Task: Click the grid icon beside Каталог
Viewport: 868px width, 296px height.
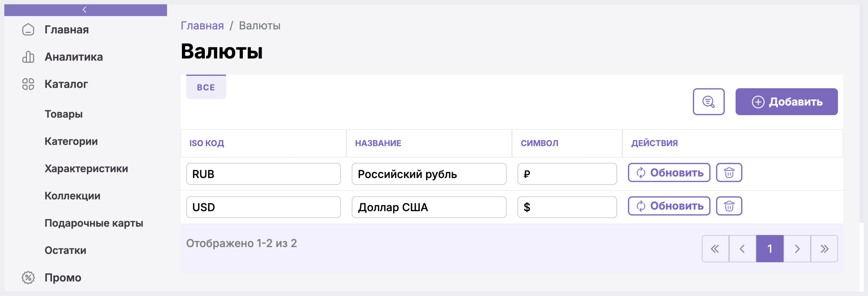Action: tap(28, 84)
